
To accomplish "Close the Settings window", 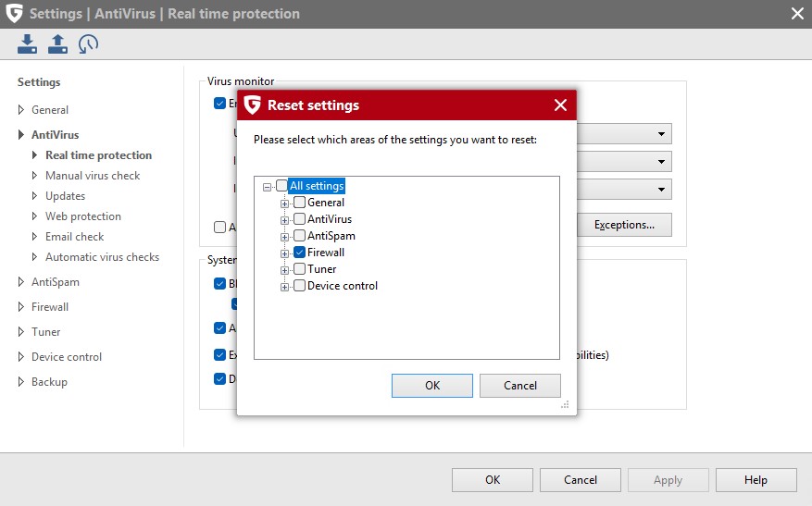I will click(797, 14).
